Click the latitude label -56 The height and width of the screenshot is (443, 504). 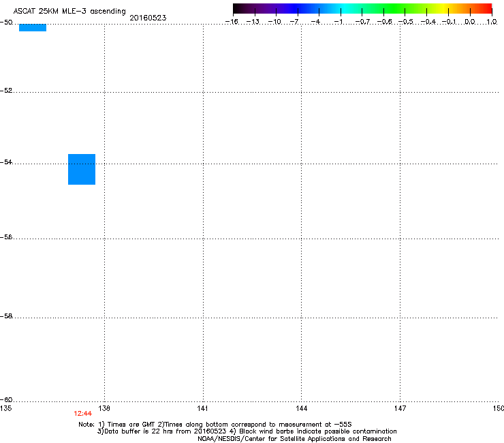(6, 237)
